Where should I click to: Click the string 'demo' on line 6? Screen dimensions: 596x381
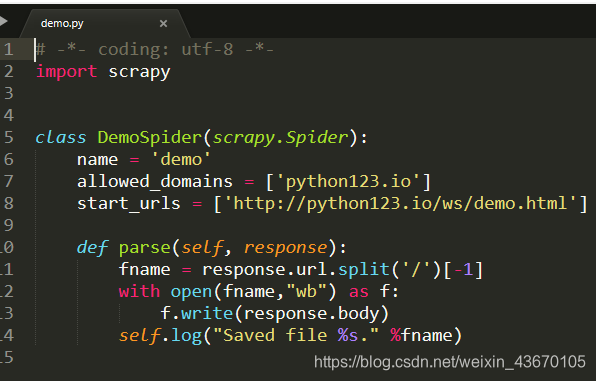point(181,159)
